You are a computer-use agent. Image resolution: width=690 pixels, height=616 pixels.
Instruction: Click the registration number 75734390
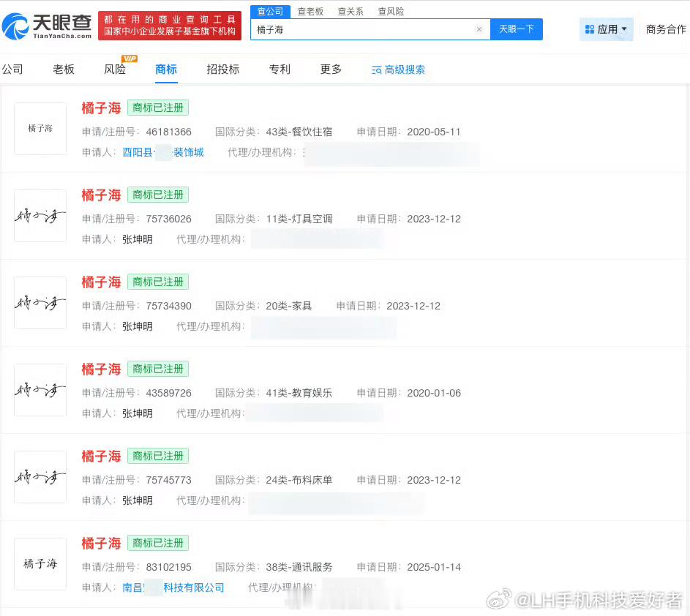[168, 307]
